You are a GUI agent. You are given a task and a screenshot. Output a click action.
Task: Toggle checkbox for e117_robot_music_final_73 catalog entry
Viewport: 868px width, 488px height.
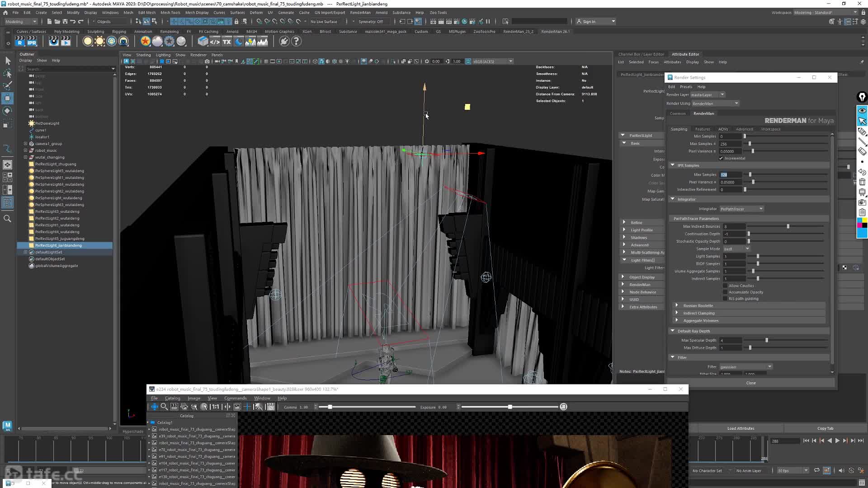pos(154,470)
